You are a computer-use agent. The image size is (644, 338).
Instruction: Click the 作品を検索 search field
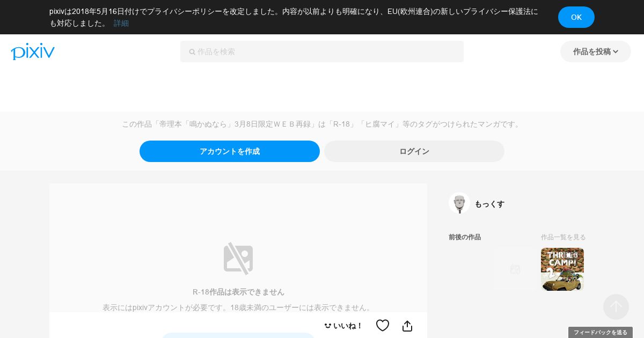click(322, 52)
